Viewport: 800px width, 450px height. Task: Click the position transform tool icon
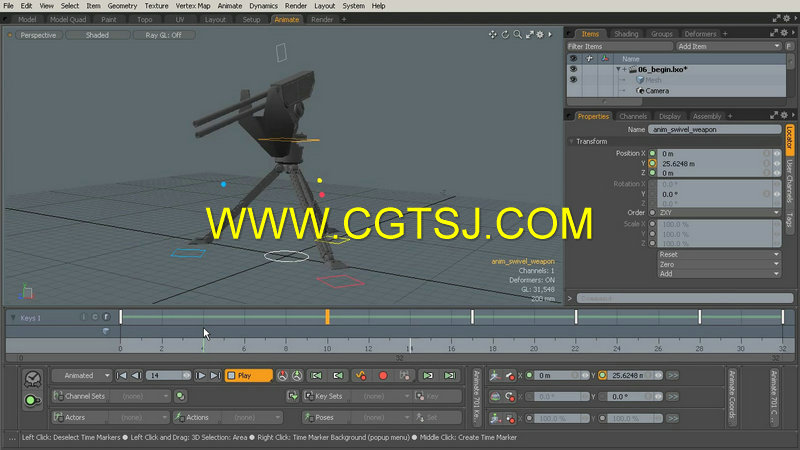click(x=495, y=376)
